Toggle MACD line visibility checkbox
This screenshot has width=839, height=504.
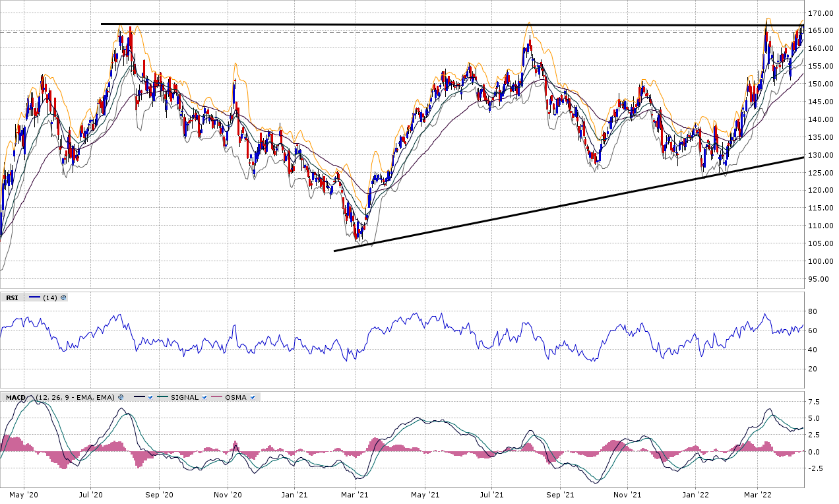click(151, 397)
